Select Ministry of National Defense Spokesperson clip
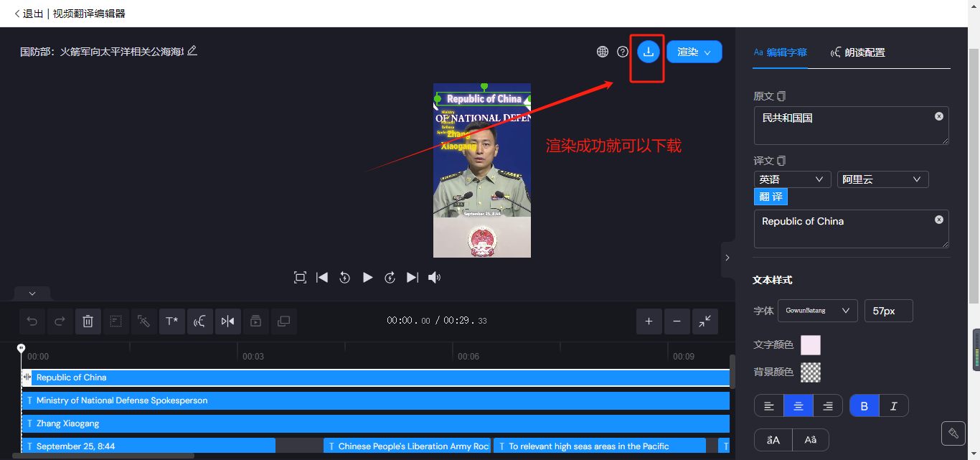Image resolution: width=980 pixels, height=460 pixels. click(x=376, y=400)
